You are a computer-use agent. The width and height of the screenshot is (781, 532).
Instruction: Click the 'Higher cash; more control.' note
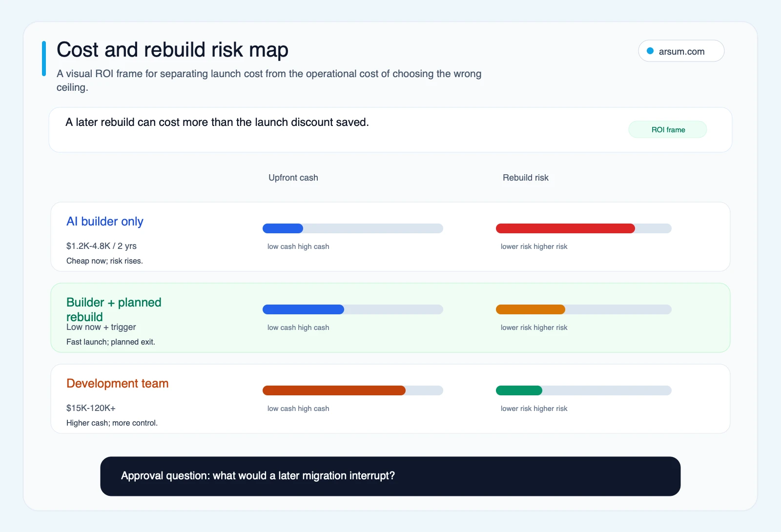(x=112, y=423)
